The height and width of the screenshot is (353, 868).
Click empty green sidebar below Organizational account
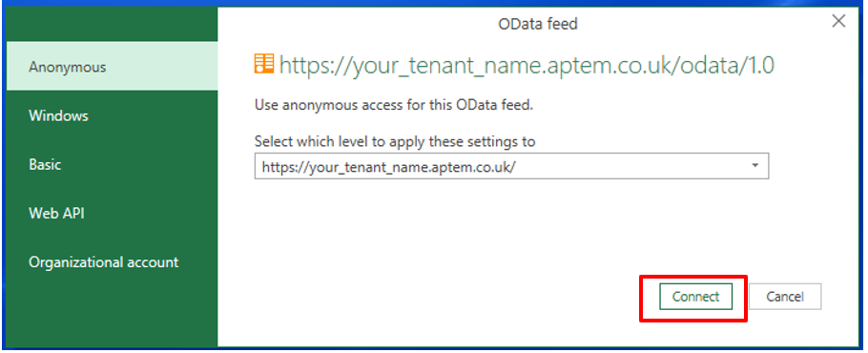click(x=113, y=316)
